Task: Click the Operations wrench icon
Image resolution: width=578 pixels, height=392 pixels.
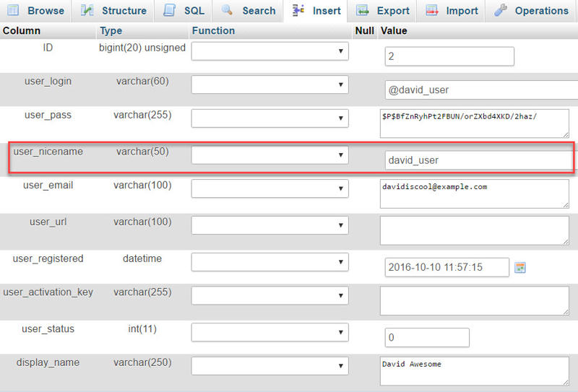Action: click(x=501, y=10)
